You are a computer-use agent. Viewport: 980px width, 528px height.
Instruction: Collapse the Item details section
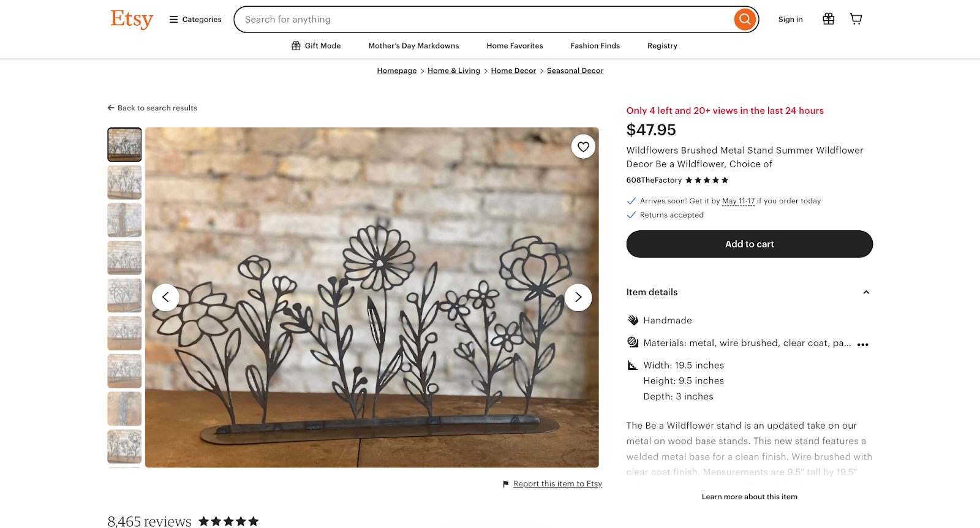click(865, 292)
